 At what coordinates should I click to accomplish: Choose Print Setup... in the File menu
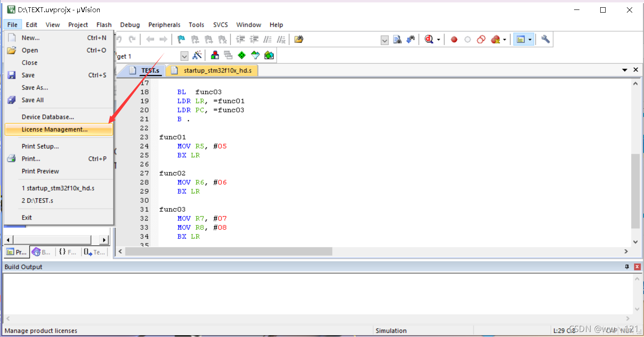(x=58, y=146)
